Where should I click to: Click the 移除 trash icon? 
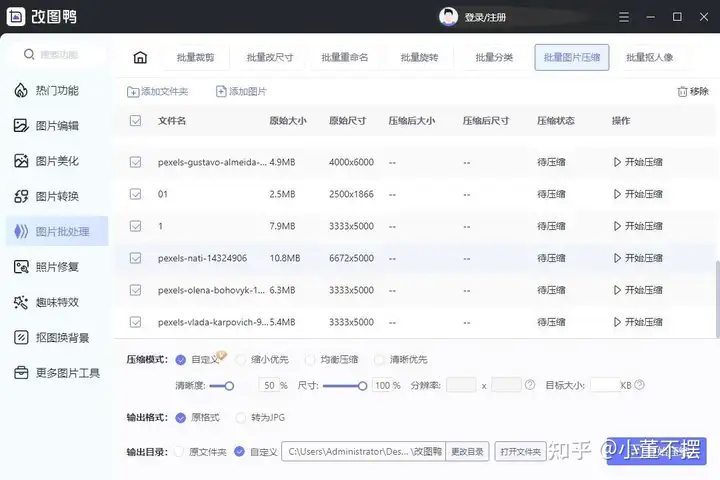pos(683,92)
